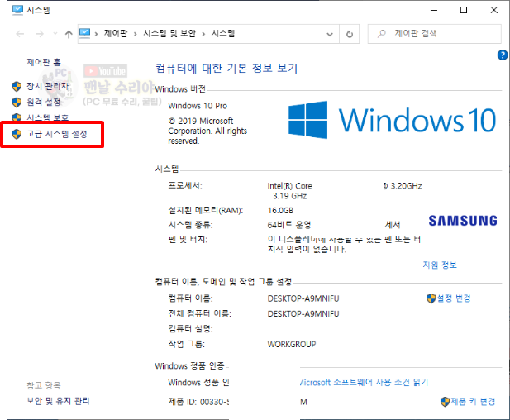Click the '16.0GB' memory value
510x420 pixels.
click(x=280, y=211)
